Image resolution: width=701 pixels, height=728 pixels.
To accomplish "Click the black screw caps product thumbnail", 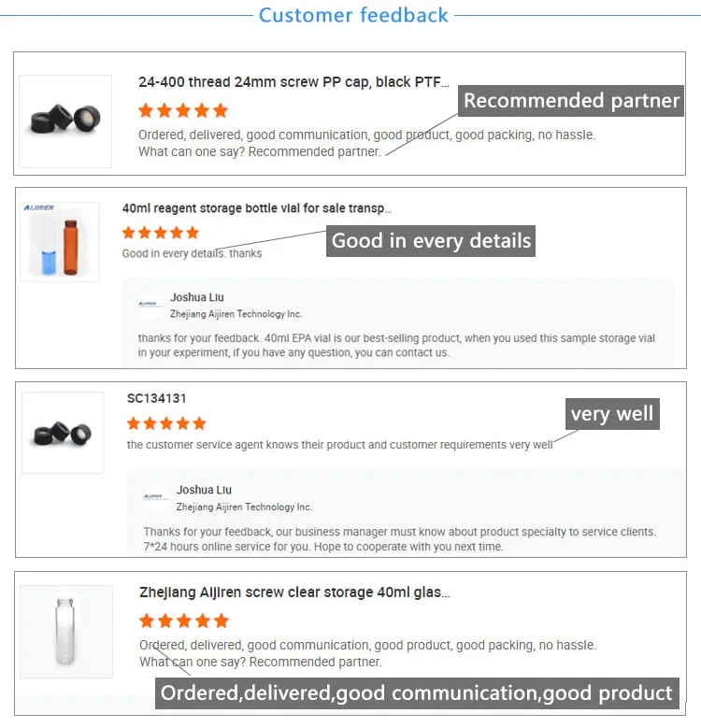I will 64,120.
